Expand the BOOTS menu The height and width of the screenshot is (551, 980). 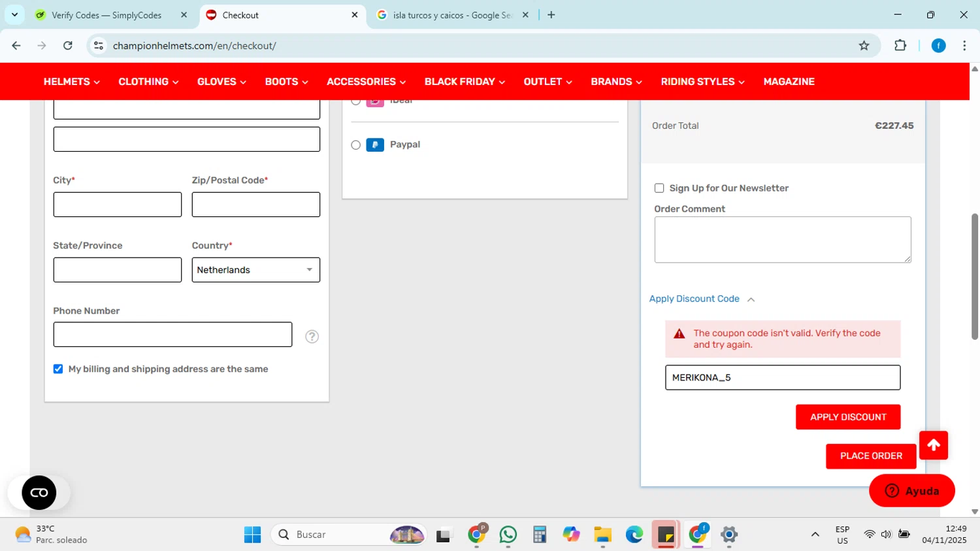[x=286, y=82]
